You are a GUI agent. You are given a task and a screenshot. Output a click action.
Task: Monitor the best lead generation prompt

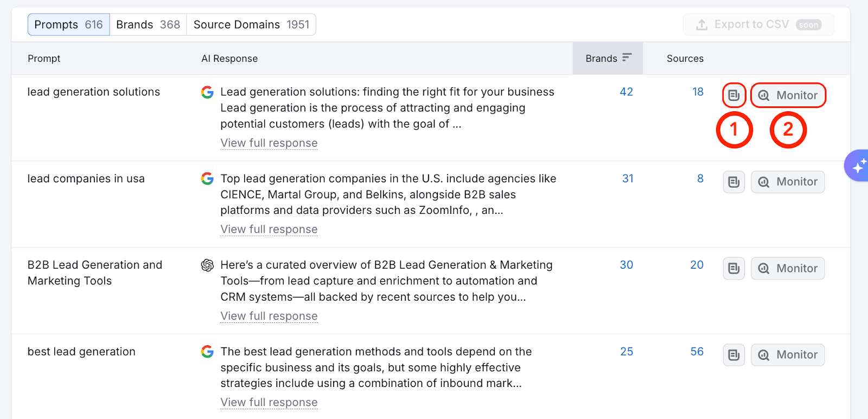pyautogui.click(x=788, y=355)
